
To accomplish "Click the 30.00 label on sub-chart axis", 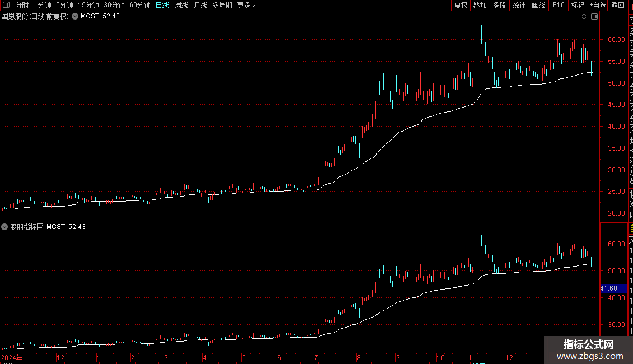I will [x=616, y=324].
